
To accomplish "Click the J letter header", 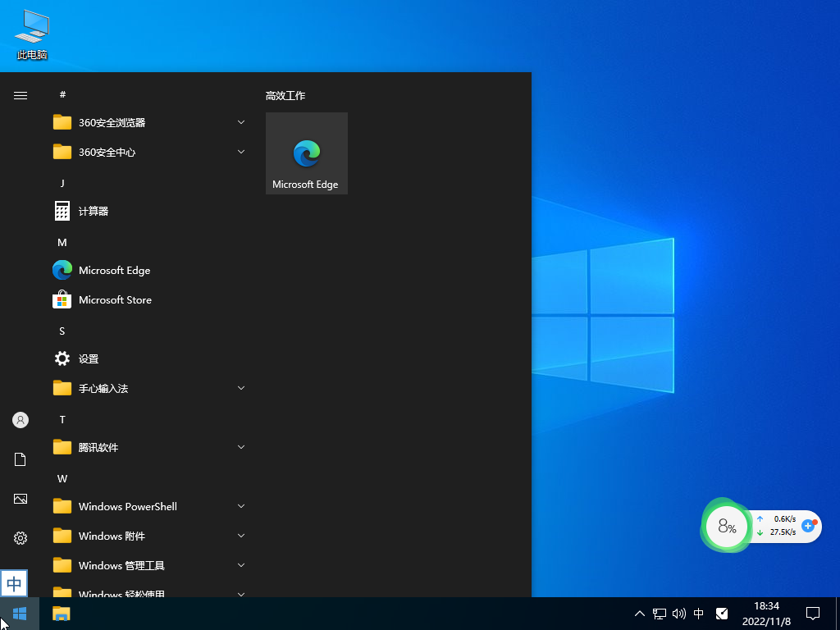I will tap(62, 183).
